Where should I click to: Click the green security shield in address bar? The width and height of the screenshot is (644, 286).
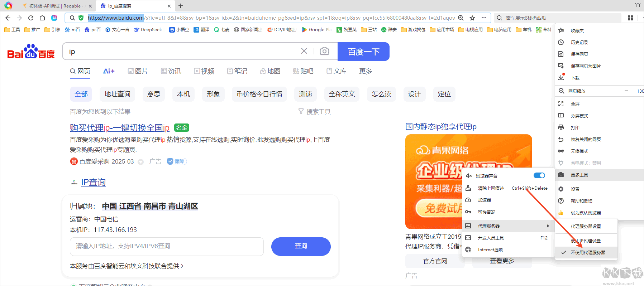coord(81,18)
